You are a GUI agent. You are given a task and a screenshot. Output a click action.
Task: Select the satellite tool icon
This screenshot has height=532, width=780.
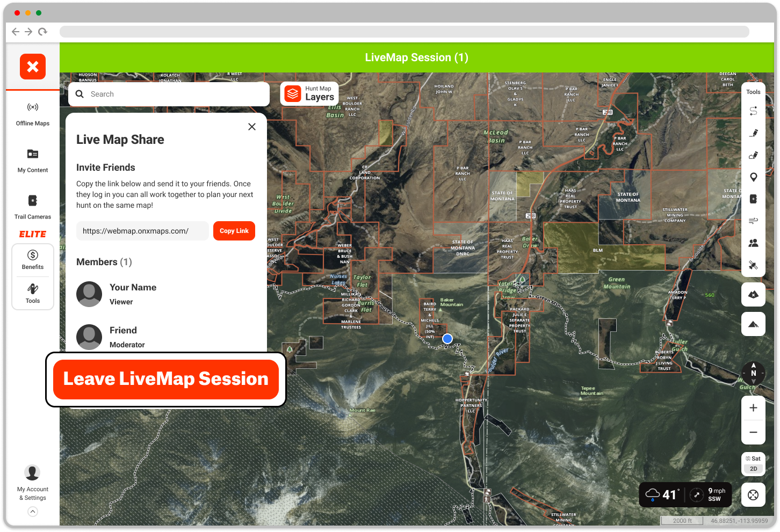753,265
